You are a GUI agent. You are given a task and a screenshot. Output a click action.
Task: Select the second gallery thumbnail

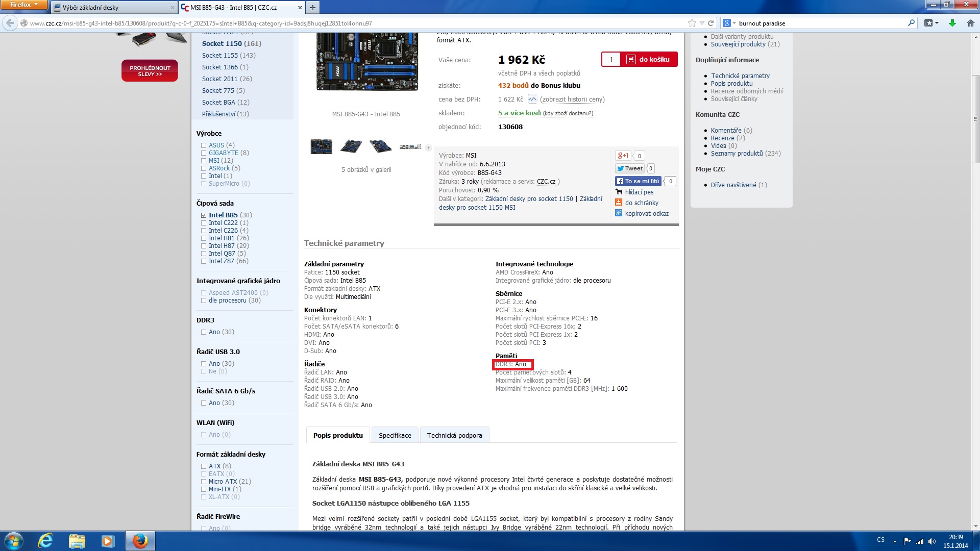(x=351, y=146)
